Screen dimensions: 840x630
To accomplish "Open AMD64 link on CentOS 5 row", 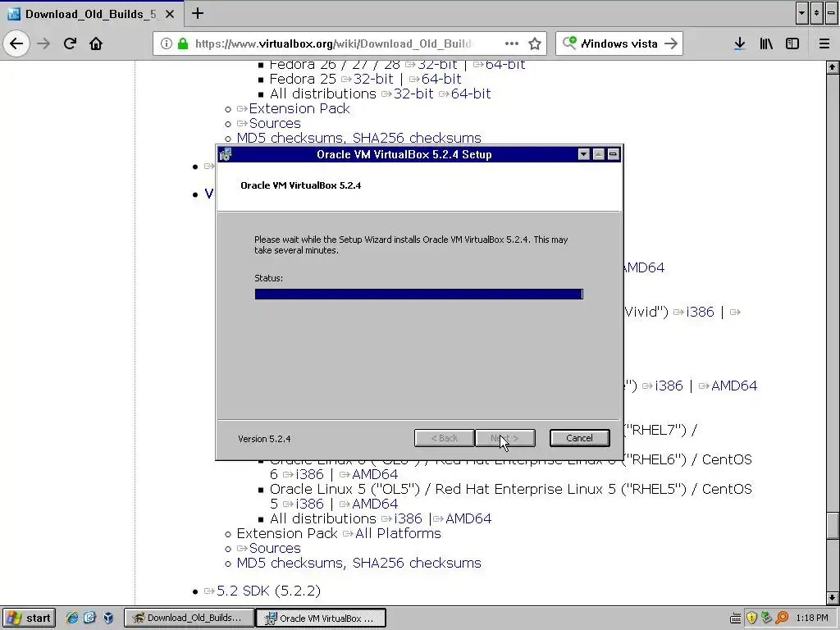I will pyautogui.click(x=375, y=504).
